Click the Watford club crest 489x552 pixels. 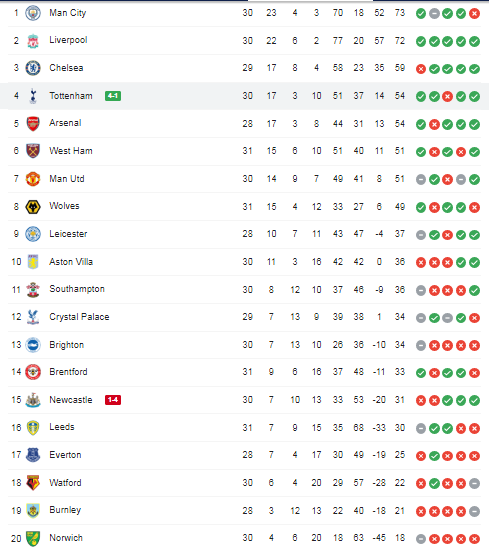(x=33, y=483)
